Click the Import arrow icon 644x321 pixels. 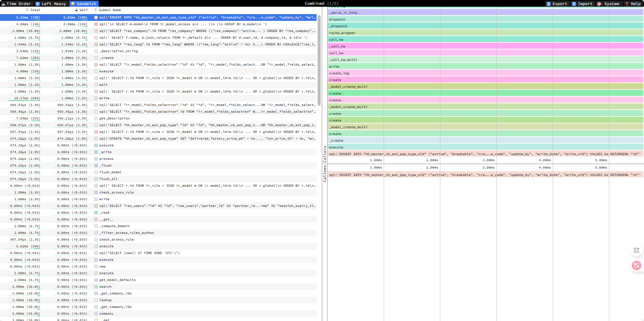point(574,4)
